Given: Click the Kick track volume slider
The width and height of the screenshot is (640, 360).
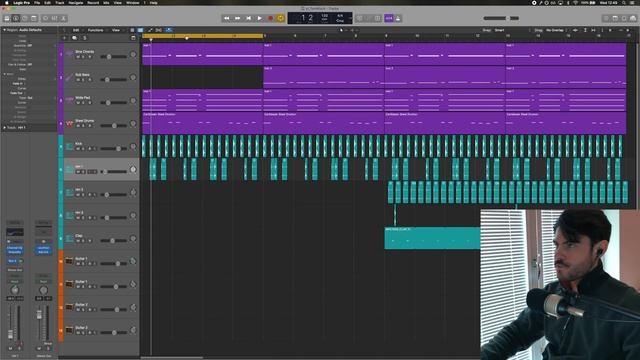Looking at the screenshot, I should coord(113,149).
